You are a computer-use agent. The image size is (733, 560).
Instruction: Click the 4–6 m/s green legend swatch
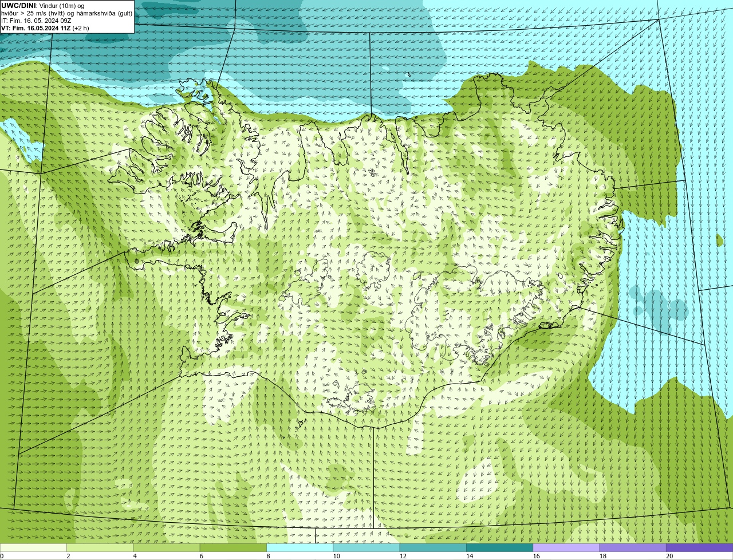(167, 547)
